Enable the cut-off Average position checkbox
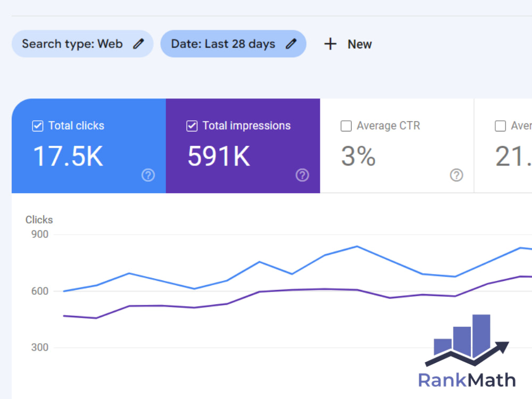 (501, 126)
